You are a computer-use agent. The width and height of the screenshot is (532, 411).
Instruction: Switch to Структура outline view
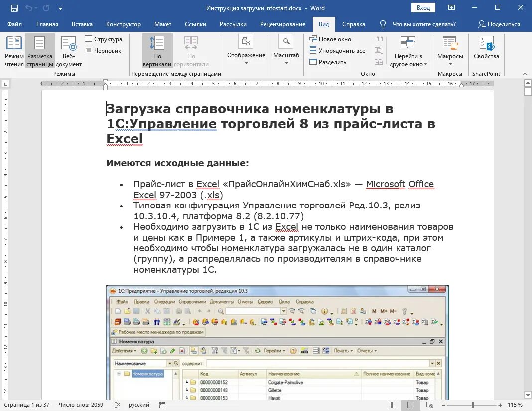point(104,39)
